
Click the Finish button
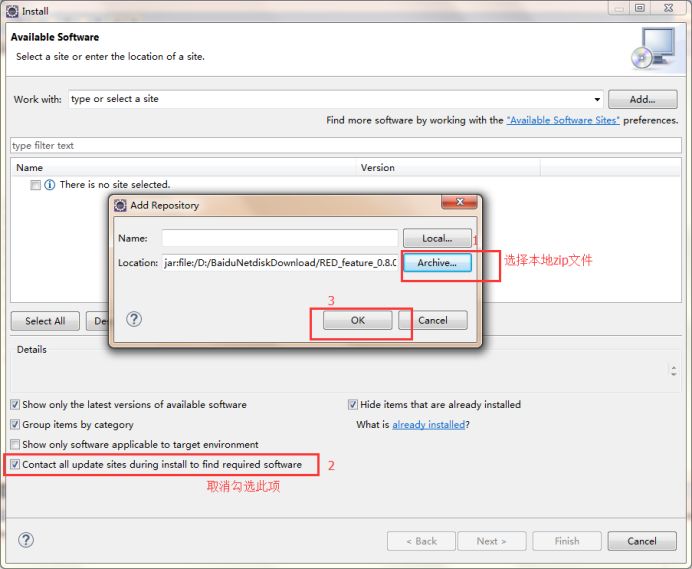point(567,541)
